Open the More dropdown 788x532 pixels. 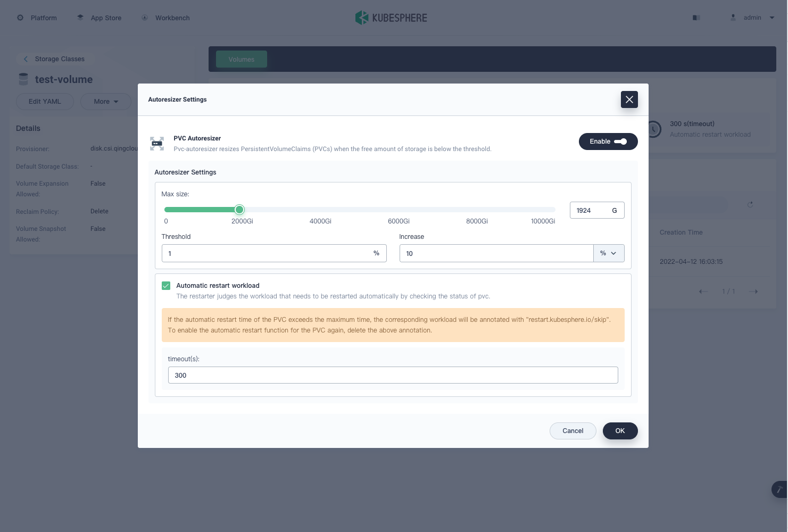[105, 101]
